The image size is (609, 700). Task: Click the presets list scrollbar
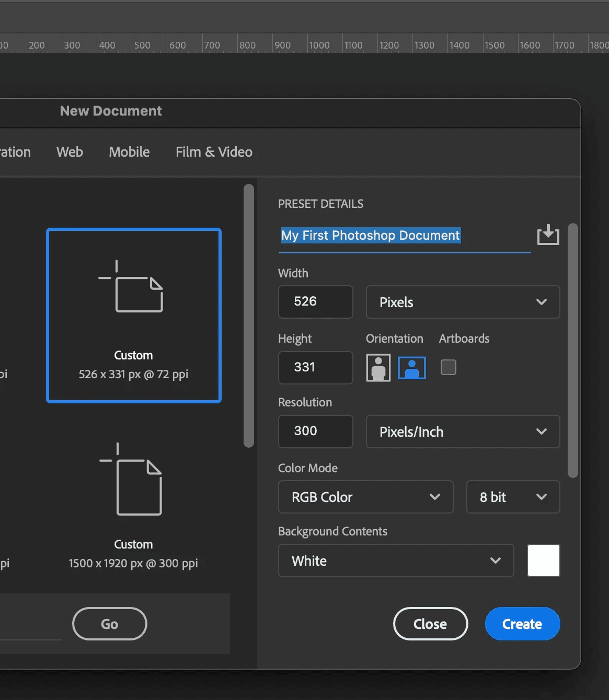[x=249, y=316]
